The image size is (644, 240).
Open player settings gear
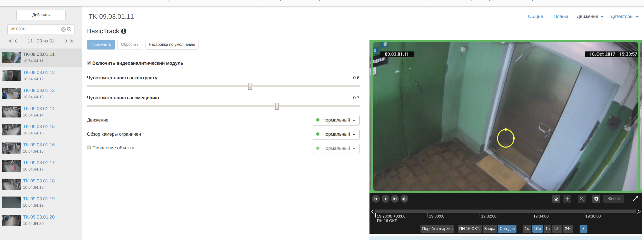(596, 199)
